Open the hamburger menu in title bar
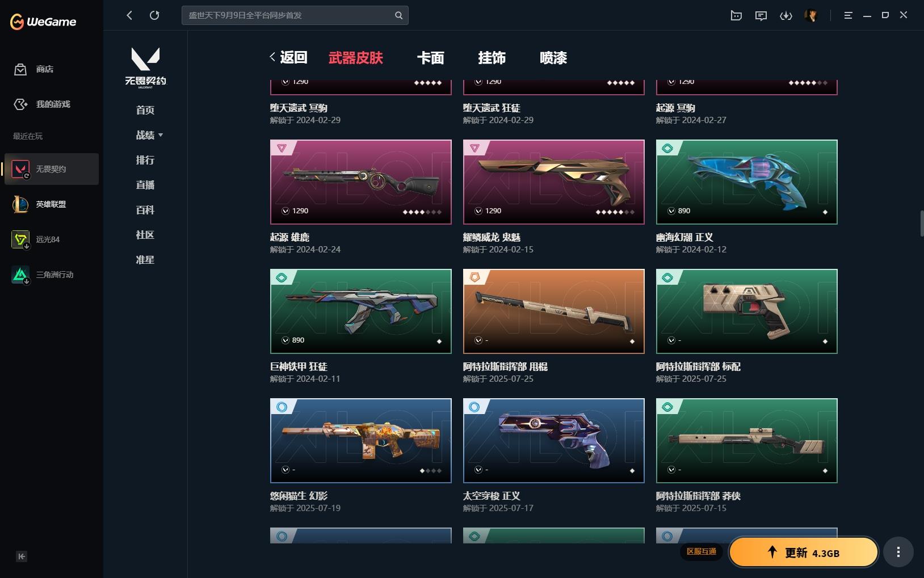The image size is (924, 578). point(848,16)
